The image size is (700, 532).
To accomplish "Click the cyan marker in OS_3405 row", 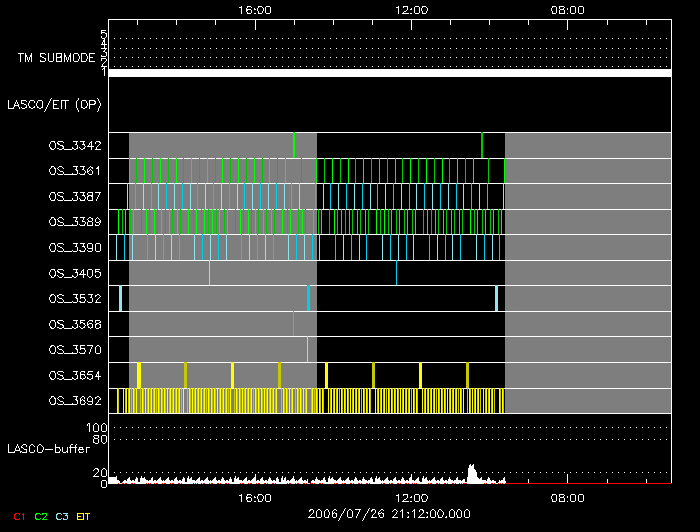I will click(397, 272).
